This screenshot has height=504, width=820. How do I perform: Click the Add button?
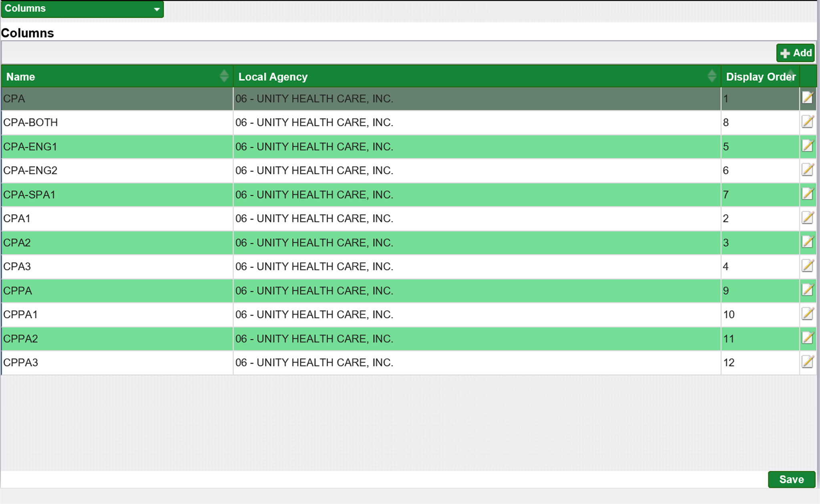click(x=795, y=53)
